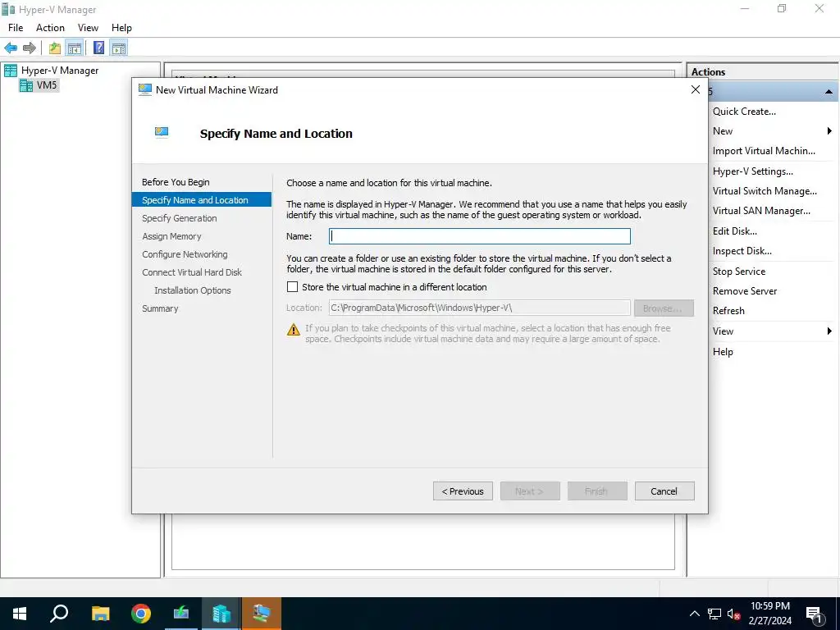
Task: Expand the View submenu arrow in Actions
Action: (x=829, y=331)
